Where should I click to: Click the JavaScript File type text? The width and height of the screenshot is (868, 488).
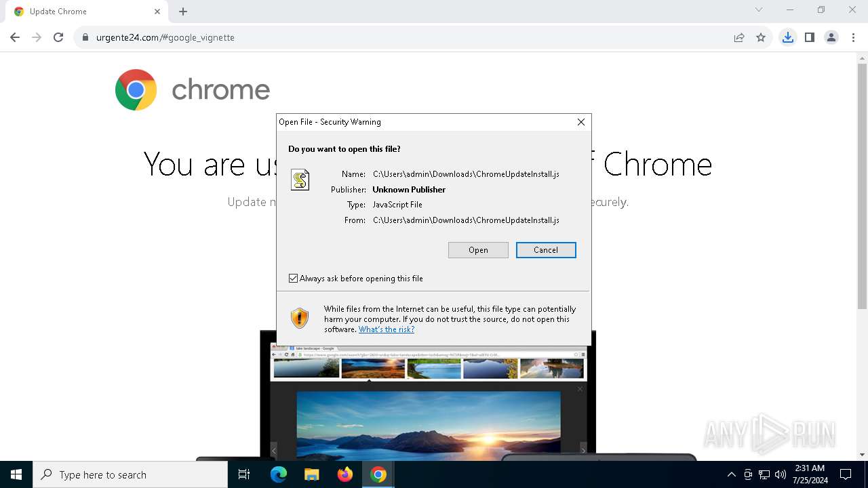tap(397, 205)
